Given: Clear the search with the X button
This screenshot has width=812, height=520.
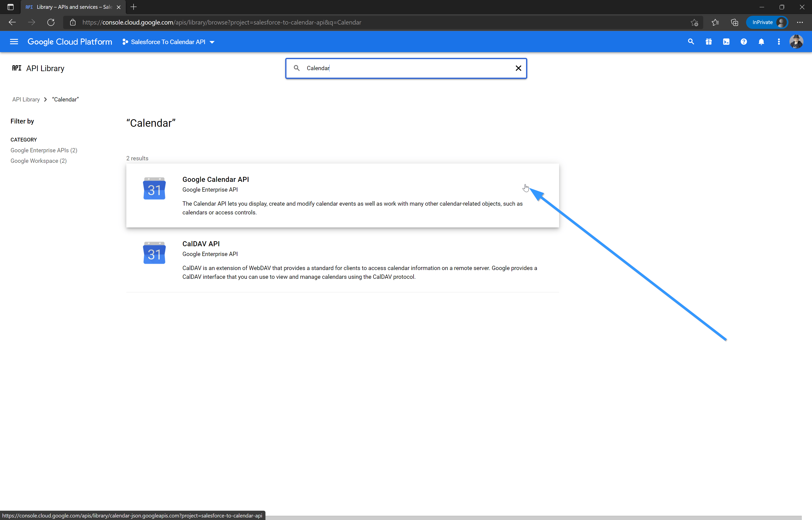Looking at the screenshot, I should click(518, 68).
